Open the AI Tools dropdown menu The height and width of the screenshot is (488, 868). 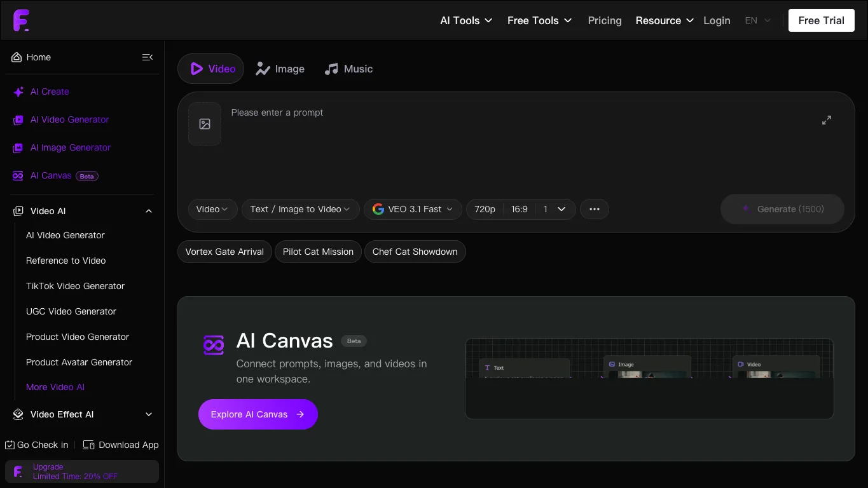point(466,20)
